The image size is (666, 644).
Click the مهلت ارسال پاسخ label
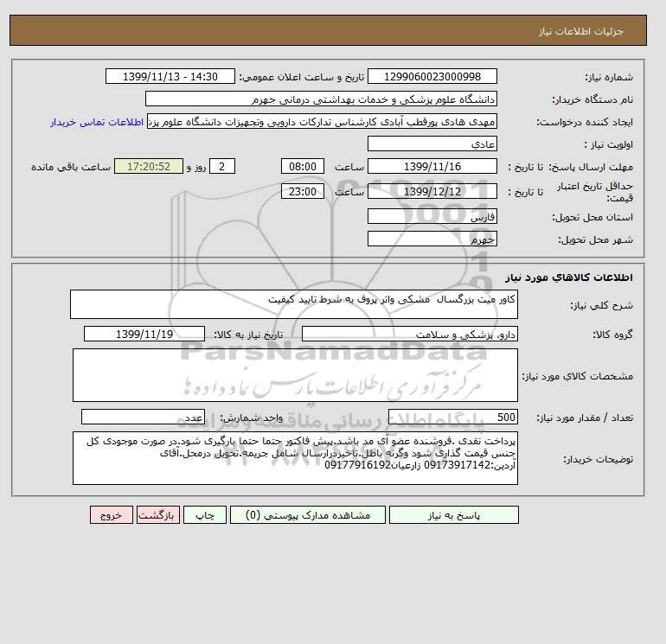[592, 167]
